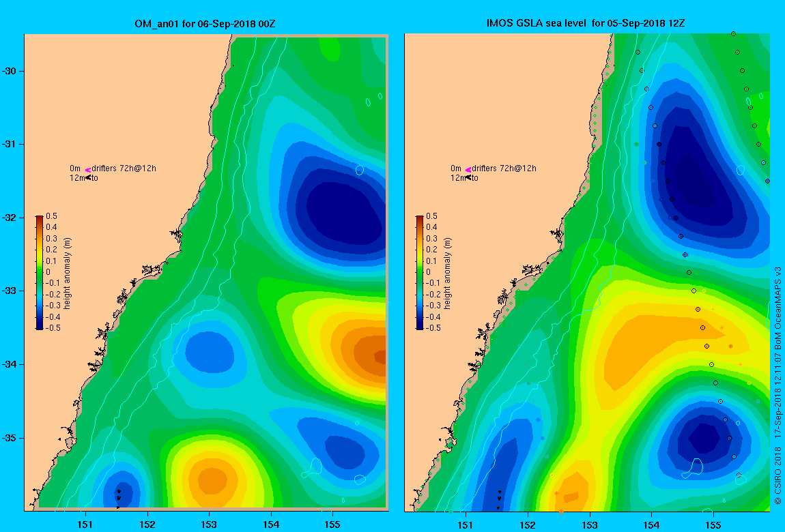Click the '12m' legend text on right map
Viewport: 785px width, 532px height.
coord(457,178)
